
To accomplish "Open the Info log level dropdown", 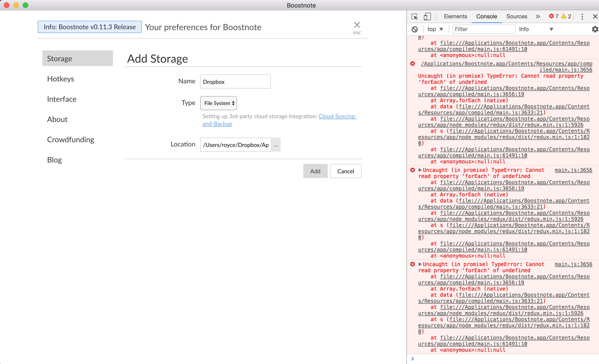I will (535, 29).
